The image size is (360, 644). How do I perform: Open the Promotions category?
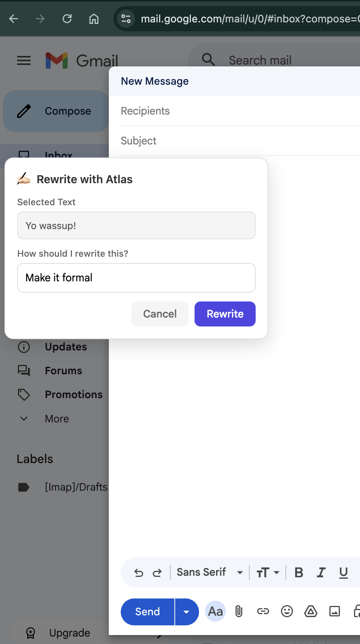[73, 394]
